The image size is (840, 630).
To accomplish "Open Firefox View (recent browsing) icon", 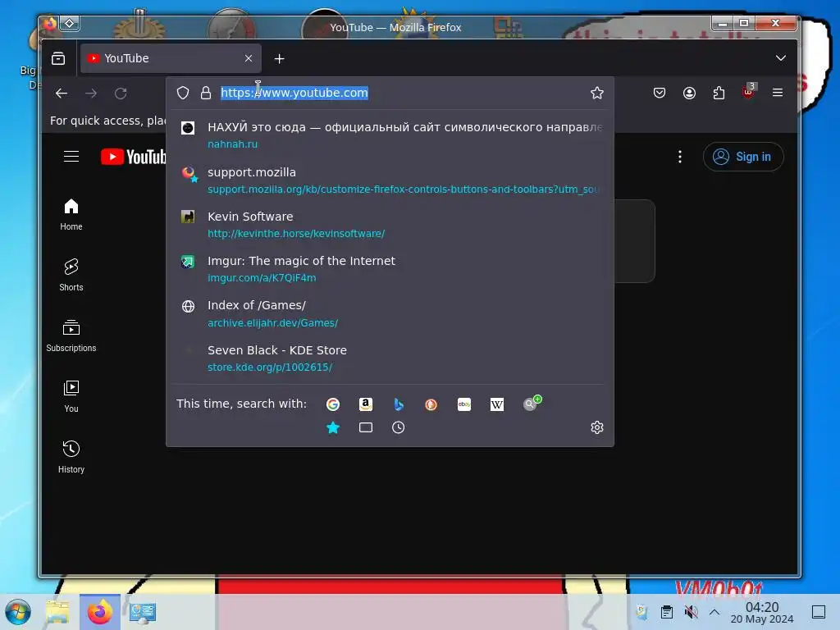I will 58,58.
